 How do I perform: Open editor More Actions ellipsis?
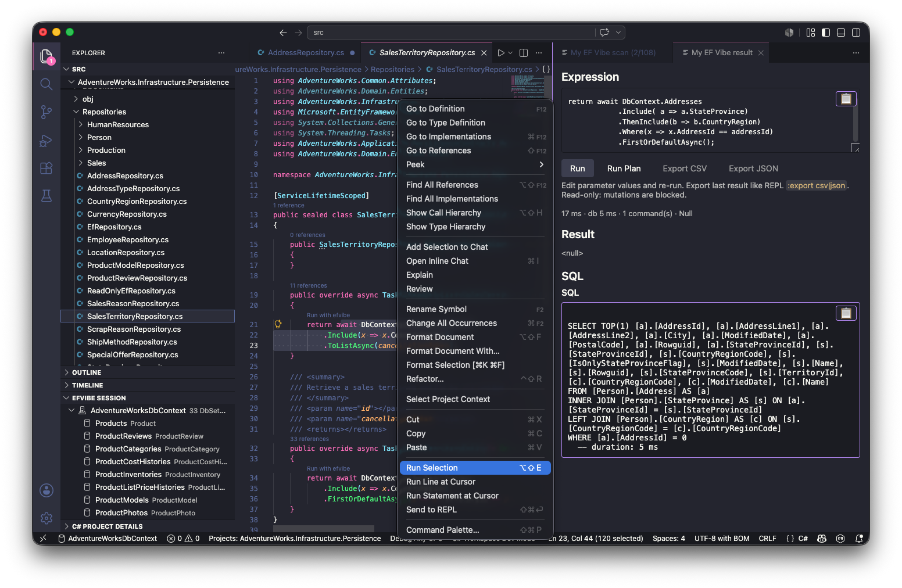coord(539,53)
